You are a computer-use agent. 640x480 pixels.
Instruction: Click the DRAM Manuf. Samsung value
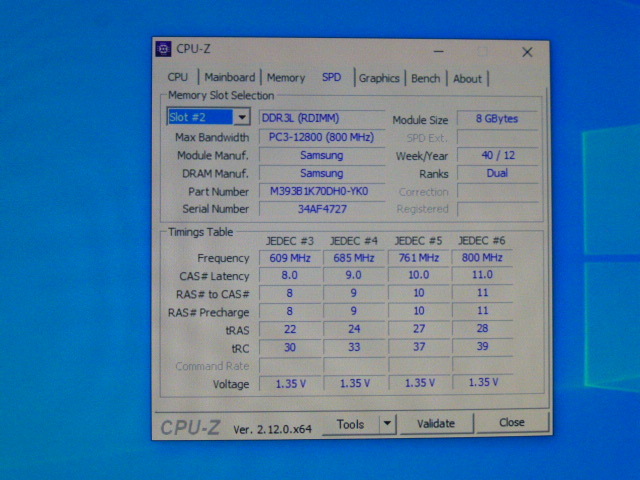(x=322, y=173)
